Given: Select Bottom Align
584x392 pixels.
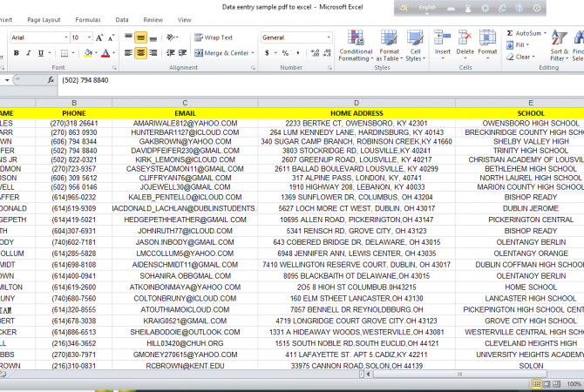Looking at the screenshot, I should click(x=153, y=37).
